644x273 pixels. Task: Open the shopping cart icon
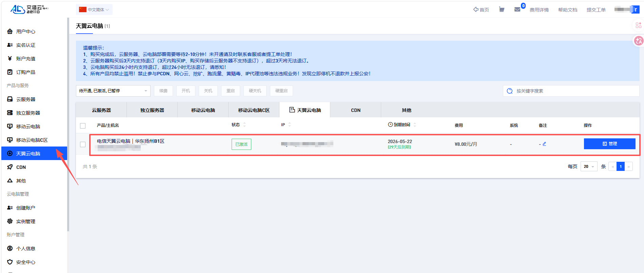pos(502,9)
